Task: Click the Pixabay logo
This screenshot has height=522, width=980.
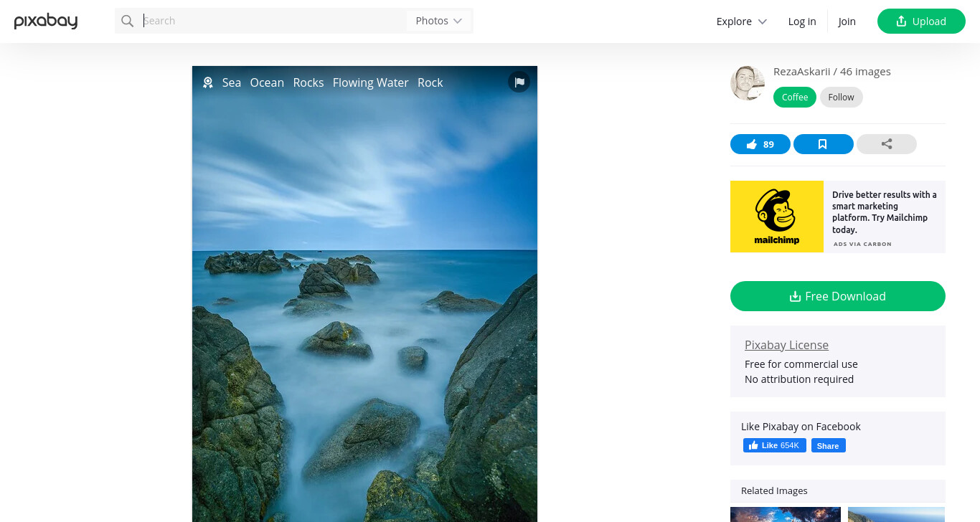Action: click(x=46, y=21)
